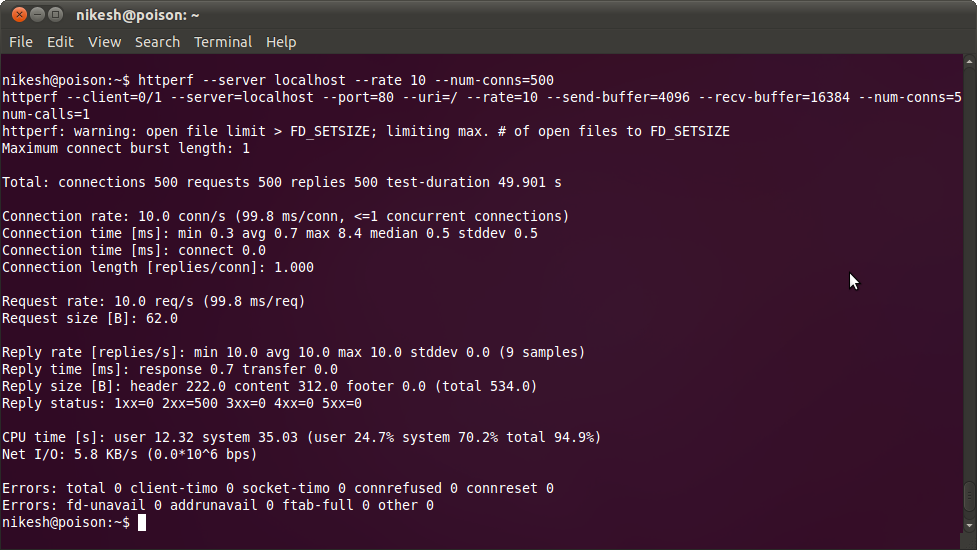Click the cursor block at the prompt
Image resolution: width=977 pixels, height=550 pixels.
tap(142, 523)
